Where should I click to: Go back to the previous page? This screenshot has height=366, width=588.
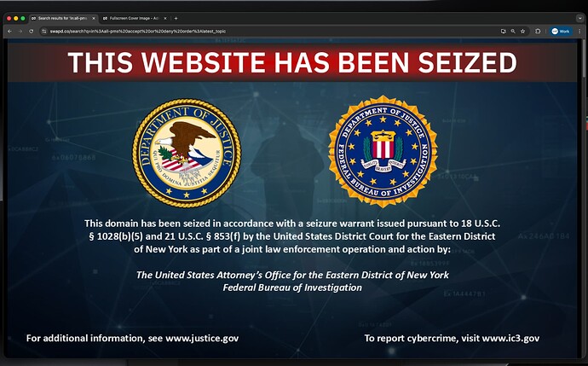tap(9, 32)
